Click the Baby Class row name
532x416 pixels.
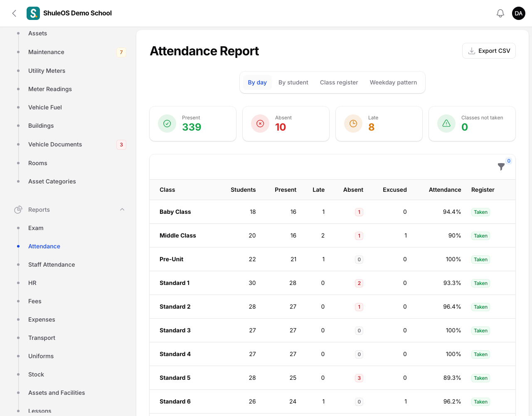pos(175,212)
